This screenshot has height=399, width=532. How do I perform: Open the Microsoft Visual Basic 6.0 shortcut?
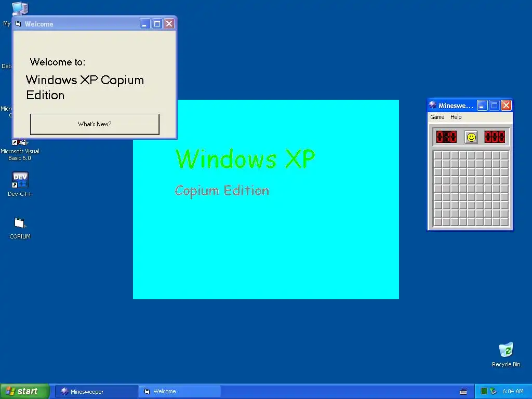pos(20,150)
